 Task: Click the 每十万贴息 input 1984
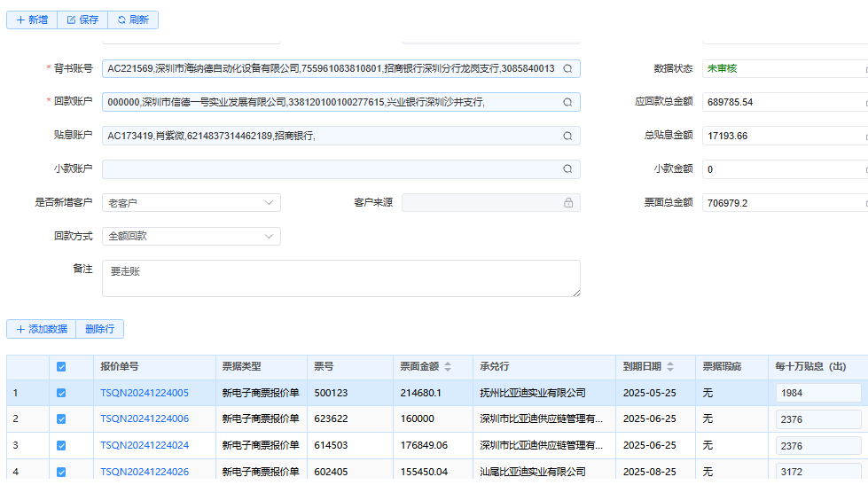pyautogui.click(x=818, y=393)
